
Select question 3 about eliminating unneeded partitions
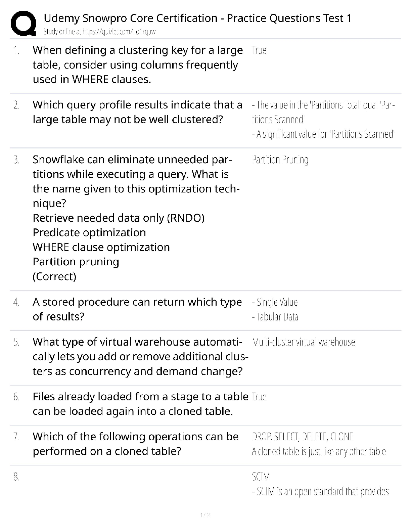(x=136, y=181)
